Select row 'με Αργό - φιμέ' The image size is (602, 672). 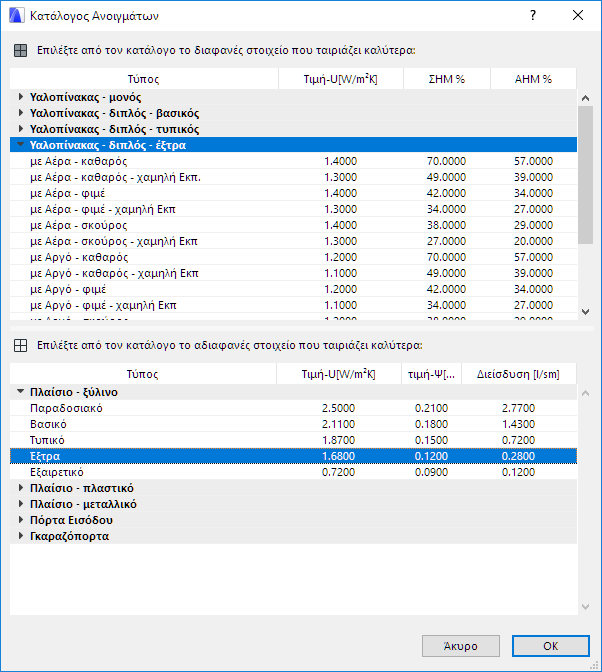click(x=294, y=289)
